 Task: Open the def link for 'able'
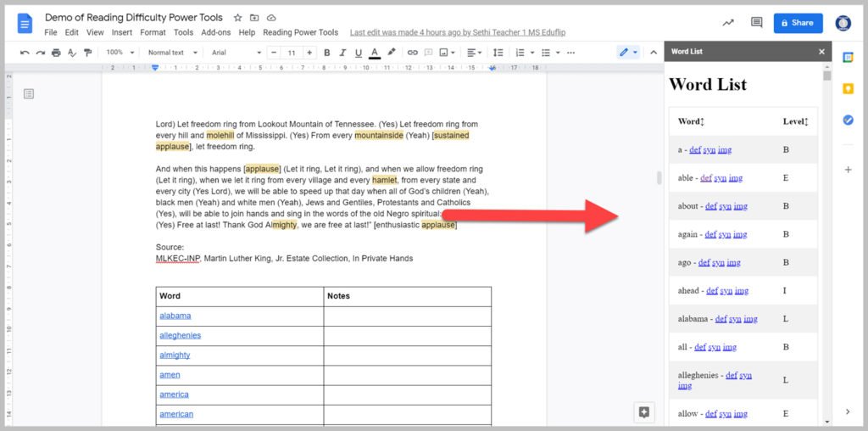pos(706,178)
